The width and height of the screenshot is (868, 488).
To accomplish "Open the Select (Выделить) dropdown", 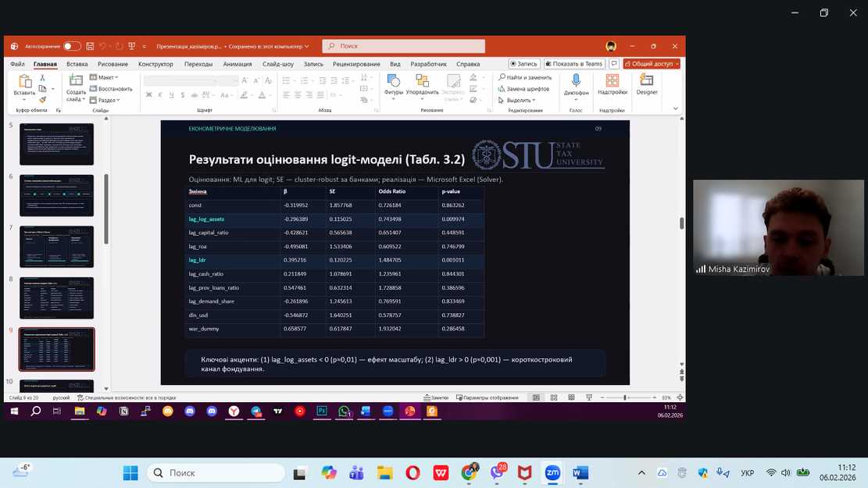I will click(519, 100).
